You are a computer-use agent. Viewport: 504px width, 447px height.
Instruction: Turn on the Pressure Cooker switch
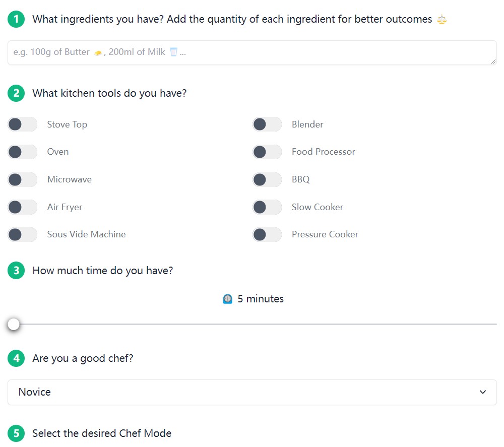tap(267, 234)
